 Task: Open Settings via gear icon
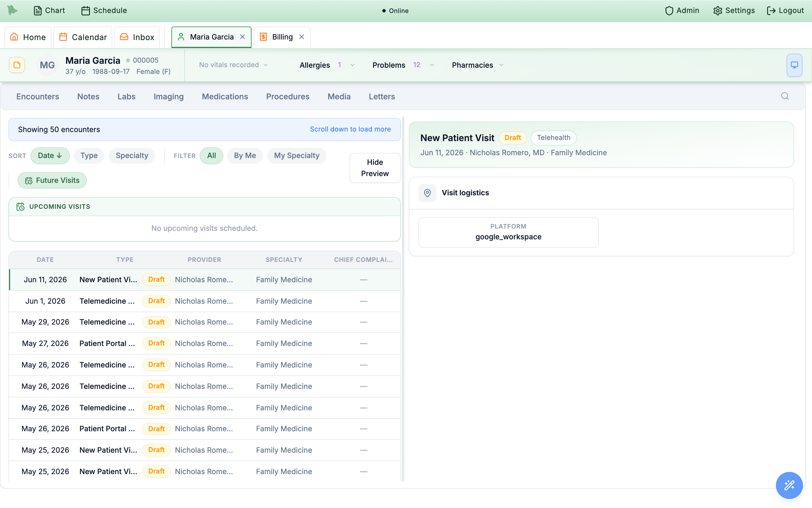(734, 10)
